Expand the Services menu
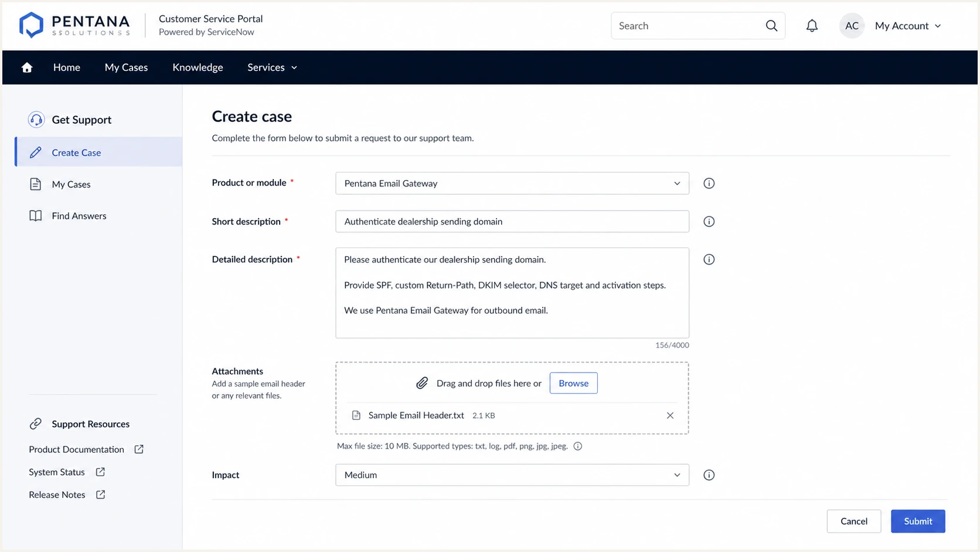This screenshot has height=552, width=980. [273, 67]
